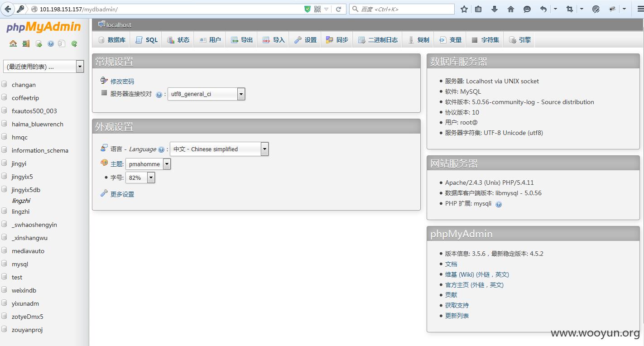Open the 导出 (Export) tab
Image resolution: width=644 pixels, height=346 pixels.
click(x=242, y=40)
